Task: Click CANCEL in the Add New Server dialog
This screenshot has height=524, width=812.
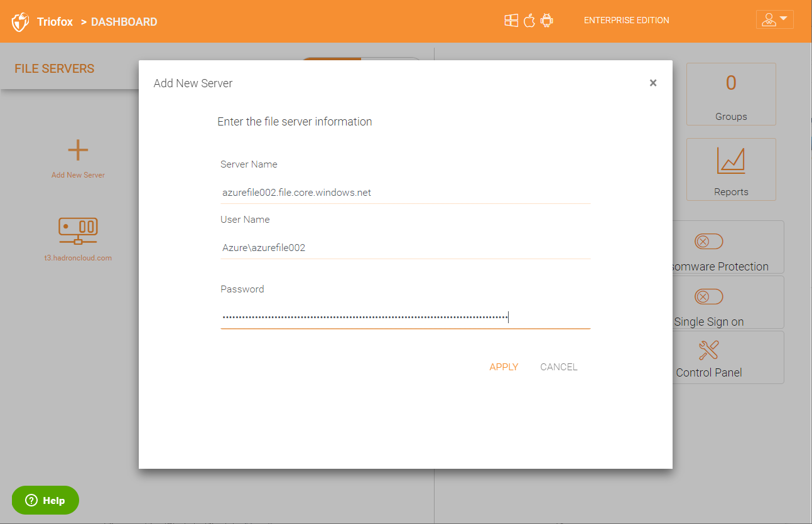Action: pos(559,367)
